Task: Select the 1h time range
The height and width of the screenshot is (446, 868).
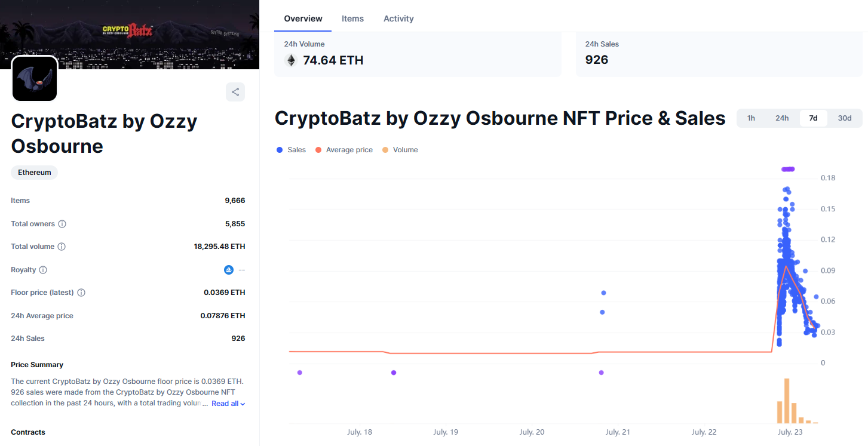Action: 751,118
